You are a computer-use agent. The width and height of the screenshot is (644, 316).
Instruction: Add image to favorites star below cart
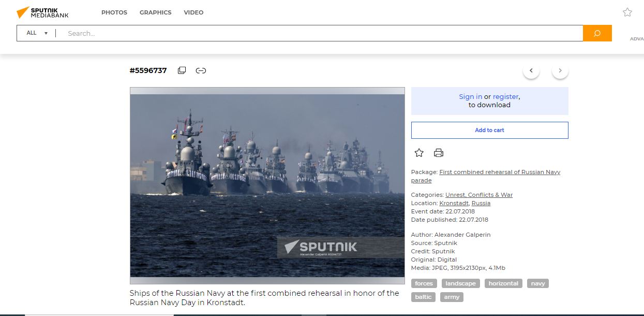419,153
